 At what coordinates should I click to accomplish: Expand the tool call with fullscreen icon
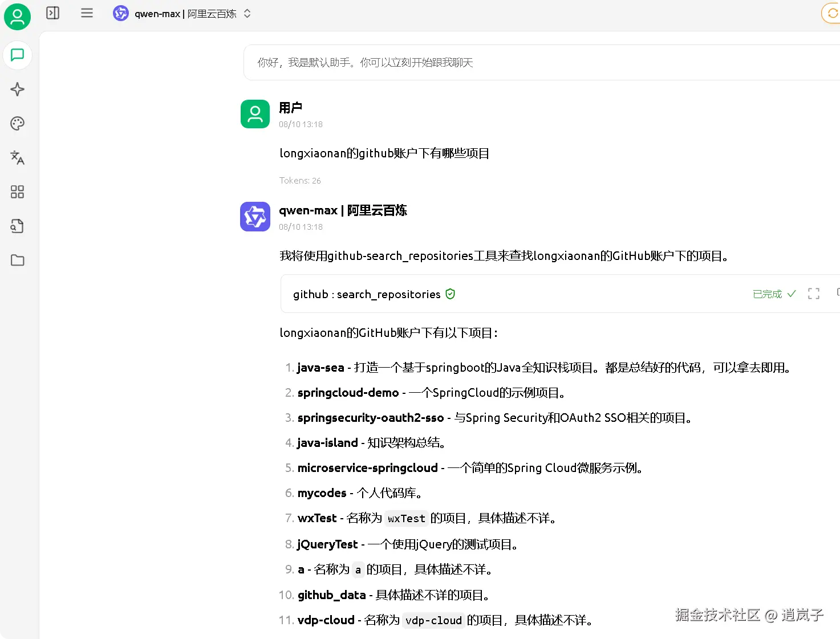[x=814, y=294]
